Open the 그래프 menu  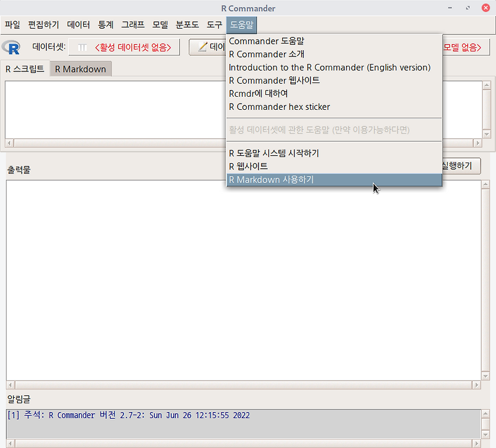click(132, 24)
